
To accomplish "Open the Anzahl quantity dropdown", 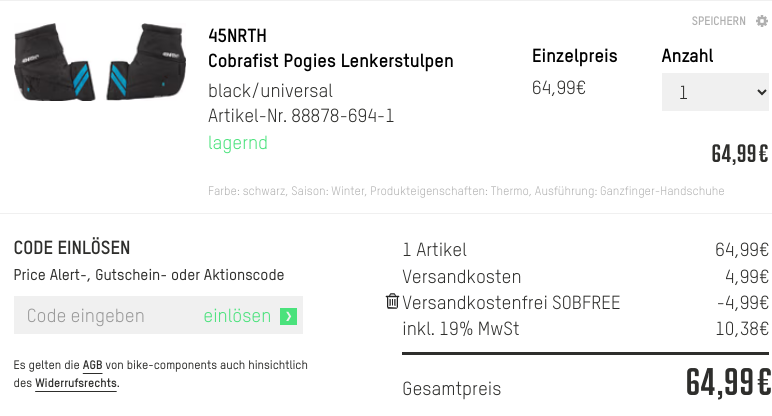I will tap(716, 93).
